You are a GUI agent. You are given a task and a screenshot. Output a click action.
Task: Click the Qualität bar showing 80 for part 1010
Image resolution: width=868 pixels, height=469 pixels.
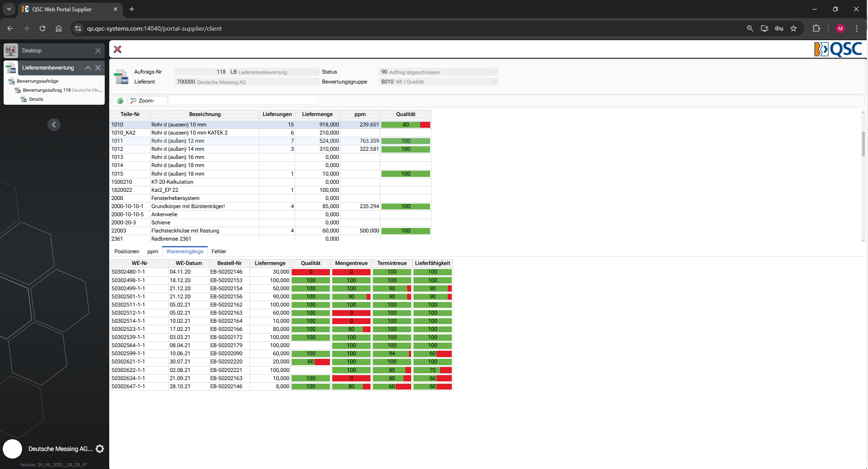click(x=406, y=125)
